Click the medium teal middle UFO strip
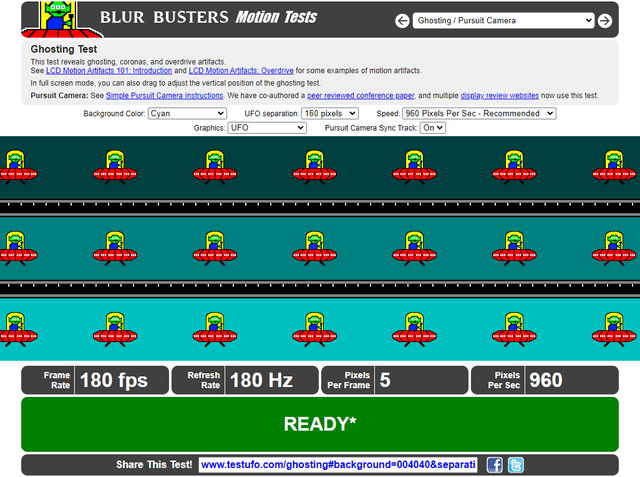The image size is (640, 477). [320, 249]
